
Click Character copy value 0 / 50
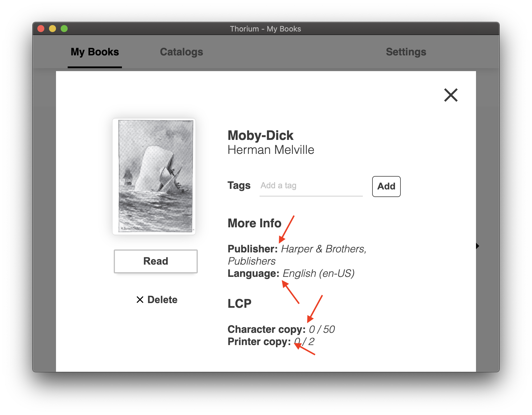coord(322,329)
